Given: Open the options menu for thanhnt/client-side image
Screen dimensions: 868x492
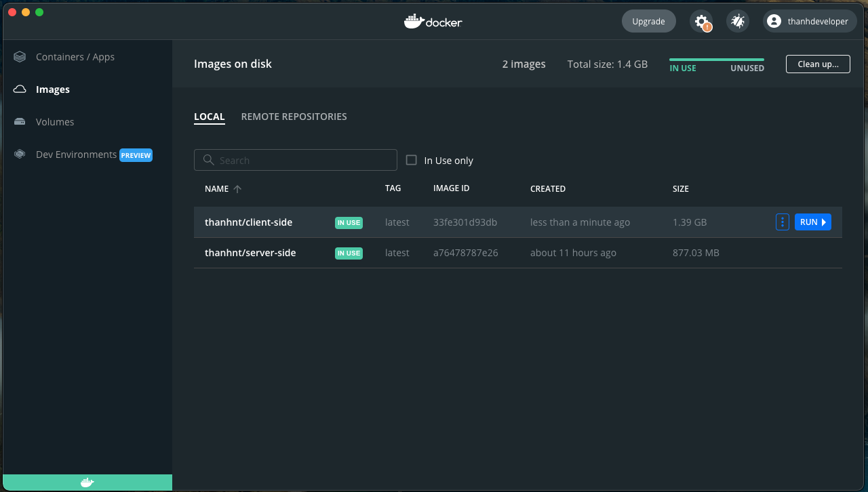Looking at the screenshot, I should click(782, 222).
